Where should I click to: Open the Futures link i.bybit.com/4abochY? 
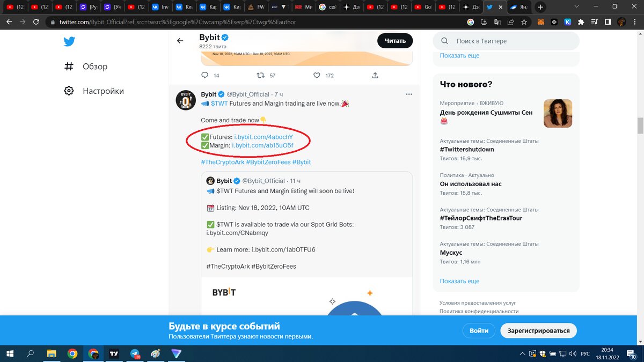tap(264, 137)
